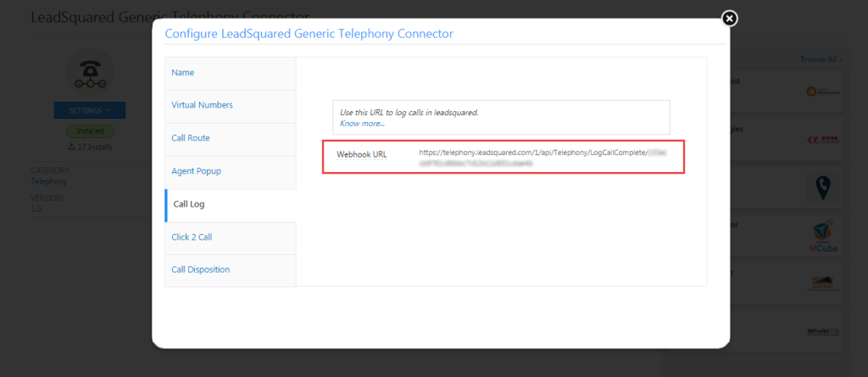Click the Know more link

click(362, 123)
